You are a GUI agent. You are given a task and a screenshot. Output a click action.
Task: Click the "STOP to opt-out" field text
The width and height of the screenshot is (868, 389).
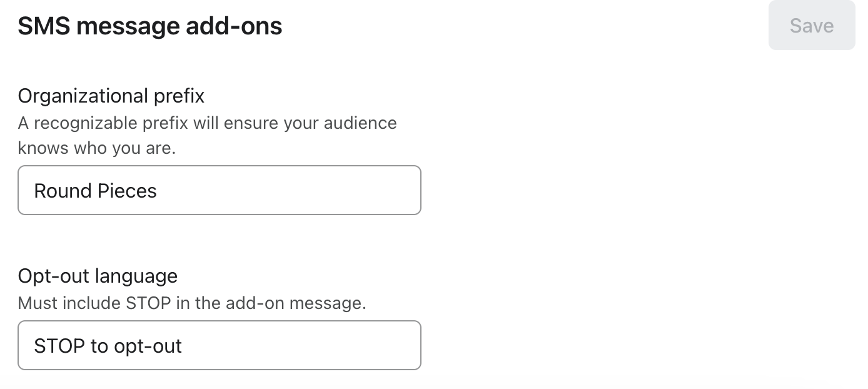click(108, 346)
